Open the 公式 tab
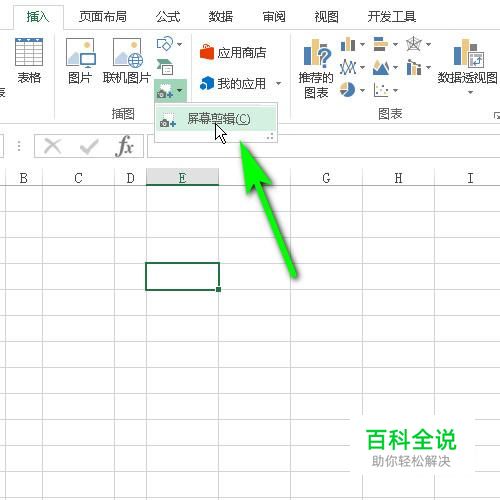The height and width of the screenshot is (500, 500). point(168,17)
